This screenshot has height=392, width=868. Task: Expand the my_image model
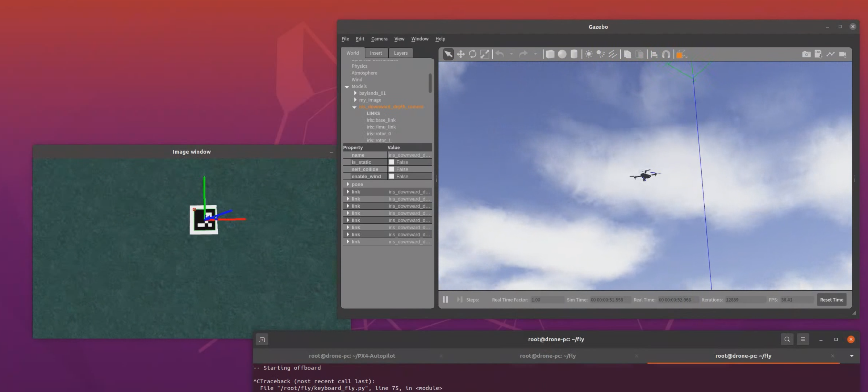point(355,100)
